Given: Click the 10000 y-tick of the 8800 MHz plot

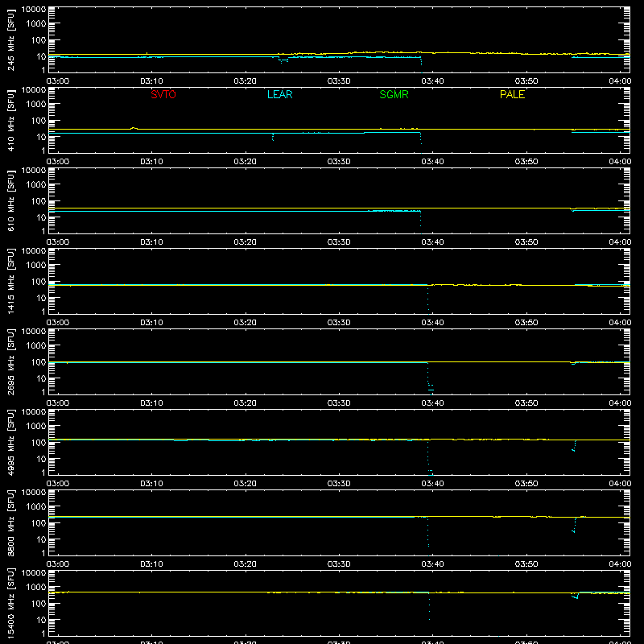Looking at the screenshot, I should coord(34,493).
